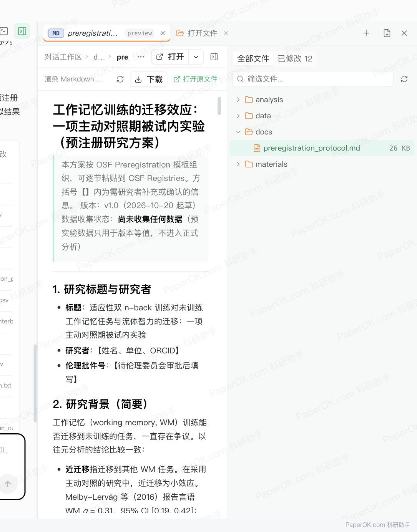Click the file download icon in top bar
The height and width of the screenshot is (532, 417).
pyautogui.click(x=387, y=33)
